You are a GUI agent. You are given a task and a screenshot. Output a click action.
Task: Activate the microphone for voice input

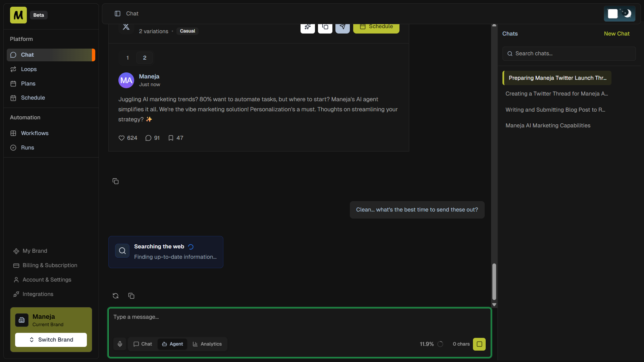[119, 344]
